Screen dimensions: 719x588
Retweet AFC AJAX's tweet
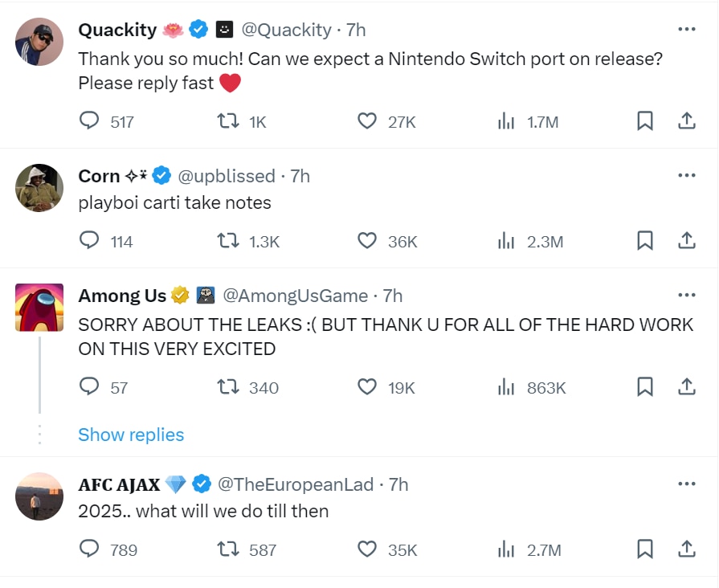(229, 549)
